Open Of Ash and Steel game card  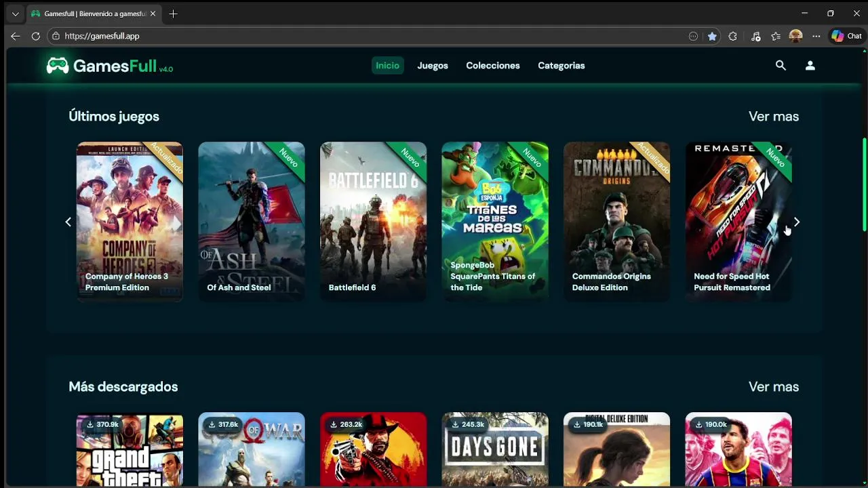click(x=252, y=222)
